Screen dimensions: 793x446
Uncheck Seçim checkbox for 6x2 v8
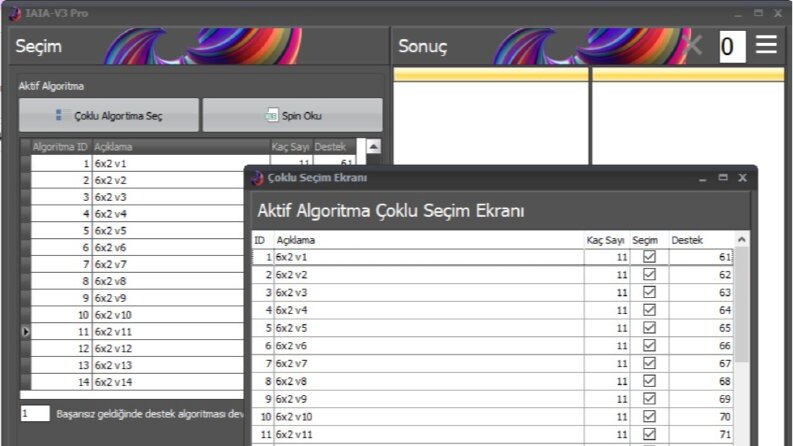[649, 381]
